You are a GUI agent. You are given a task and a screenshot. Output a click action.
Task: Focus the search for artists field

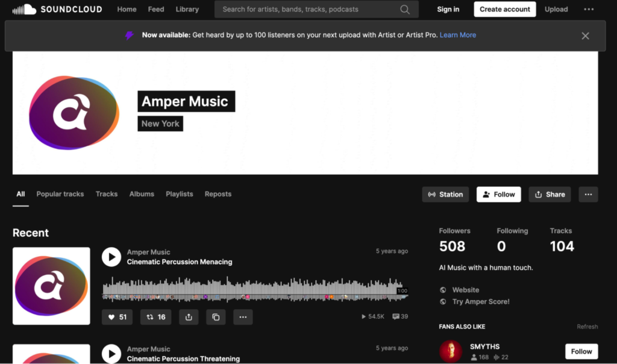[x=316, y=10]
